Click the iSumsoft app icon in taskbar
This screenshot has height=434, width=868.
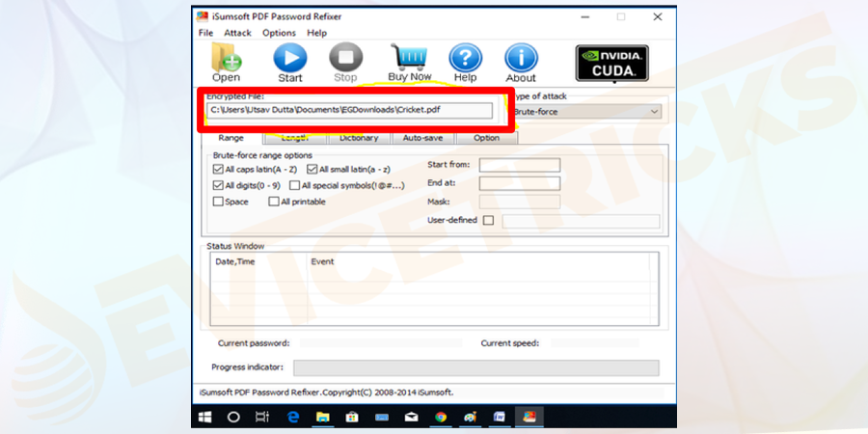529,417
